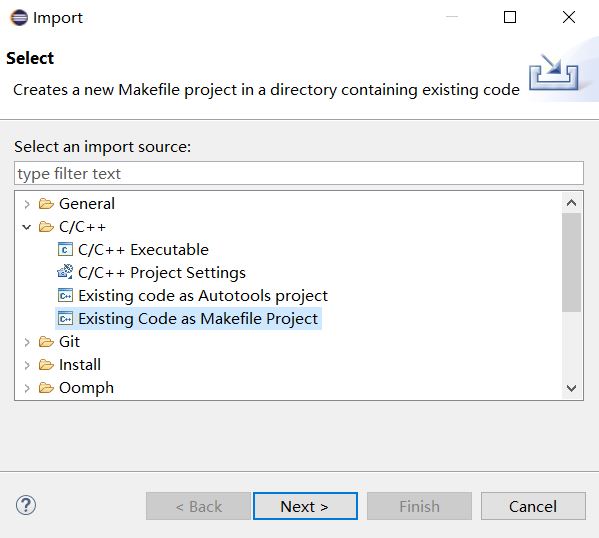599x538 pixels.
Task: Click the C/C++ Executable file icon
Action: [65, 250]
